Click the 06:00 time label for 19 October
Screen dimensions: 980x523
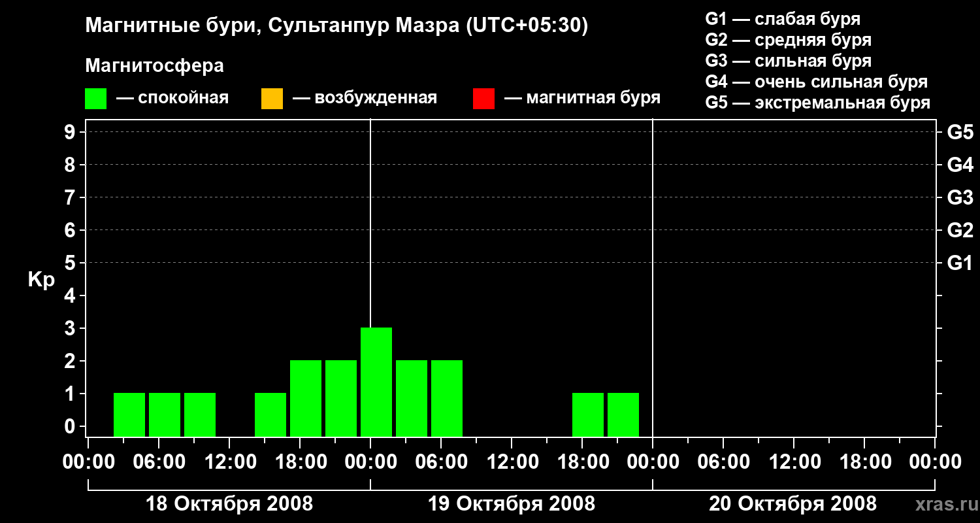click(440, 462)
